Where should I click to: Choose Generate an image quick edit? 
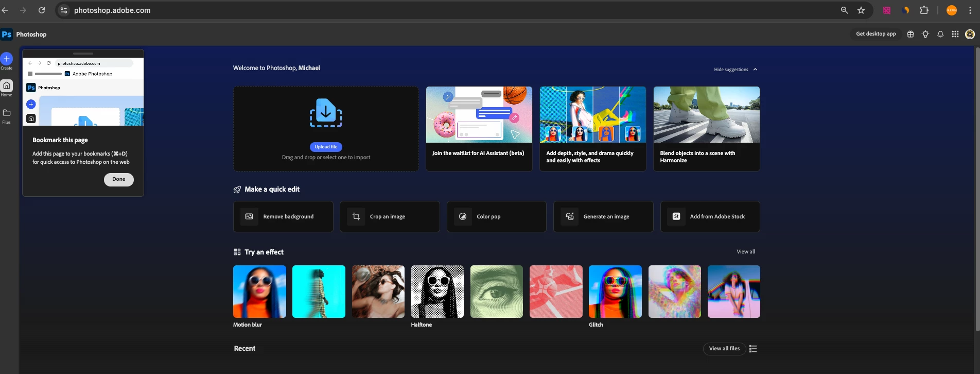click(x=603, y=216)
